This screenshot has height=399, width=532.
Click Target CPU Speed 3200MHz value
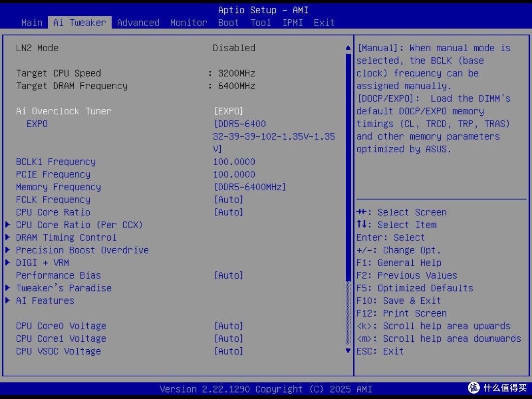pos(236,73)
